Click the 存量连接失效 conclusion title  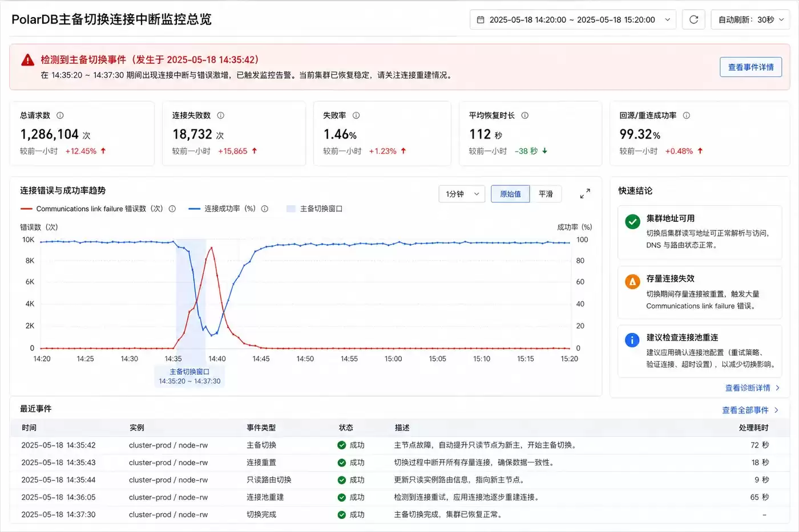pos(671,278)
